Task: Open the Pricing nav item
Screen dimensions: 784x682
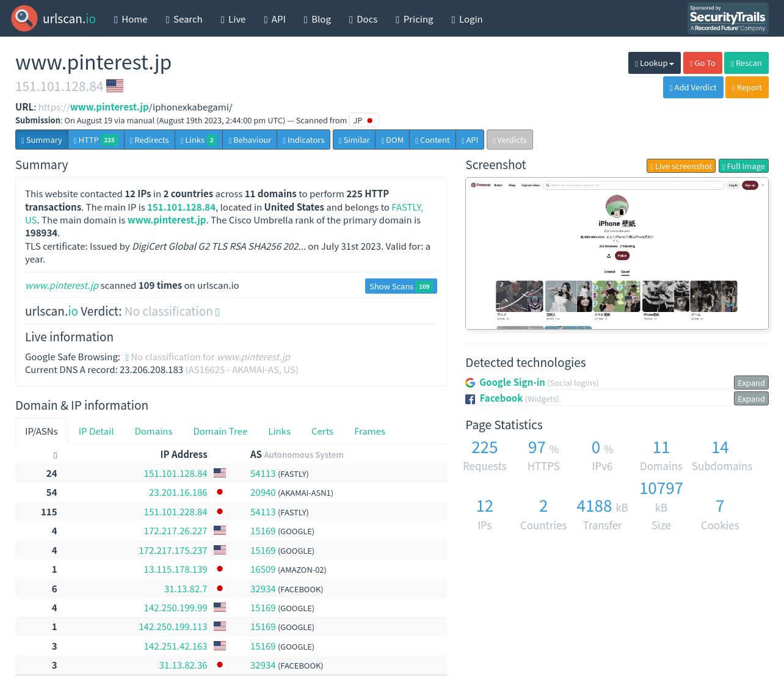Action: pyautogui.click(x=415, y=19)
